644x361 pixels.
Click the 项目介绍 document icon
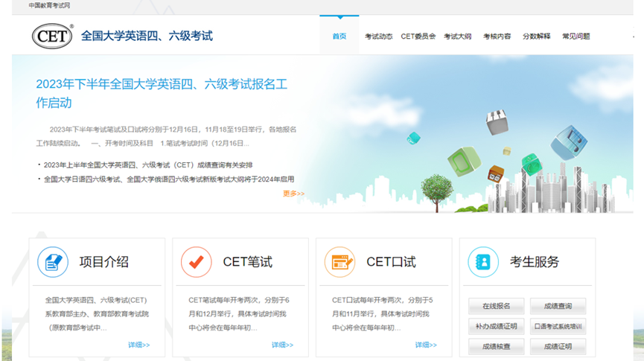click(53, 262)
